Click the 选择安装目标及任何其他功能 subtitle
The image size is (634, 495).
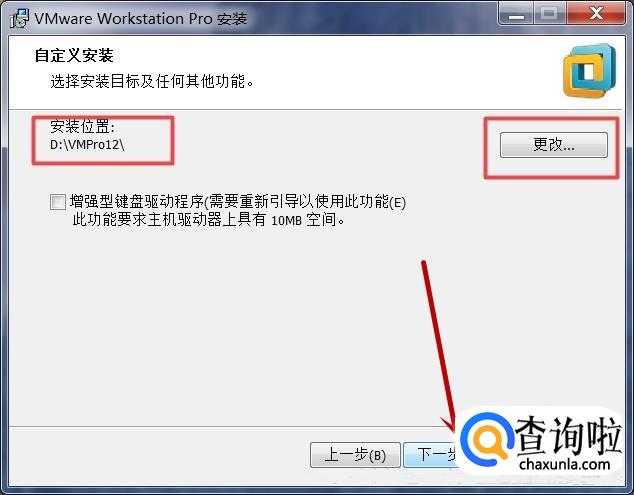152,81
